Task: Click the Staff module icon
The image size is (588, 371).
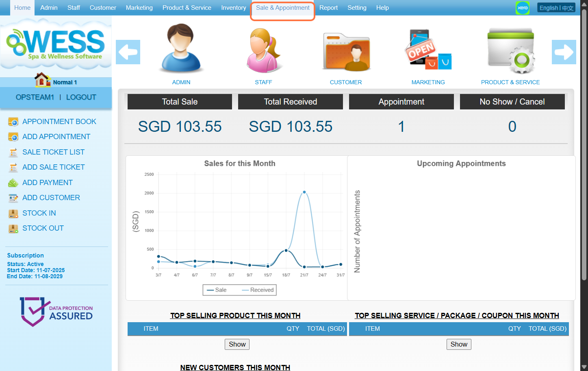Action: (x=263, y=50)
